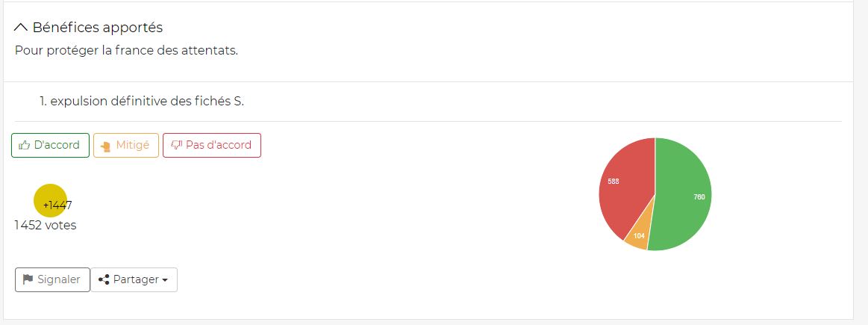Click the orange pie chart slice
Screen dimensions: 868x325
pos(637,234)
